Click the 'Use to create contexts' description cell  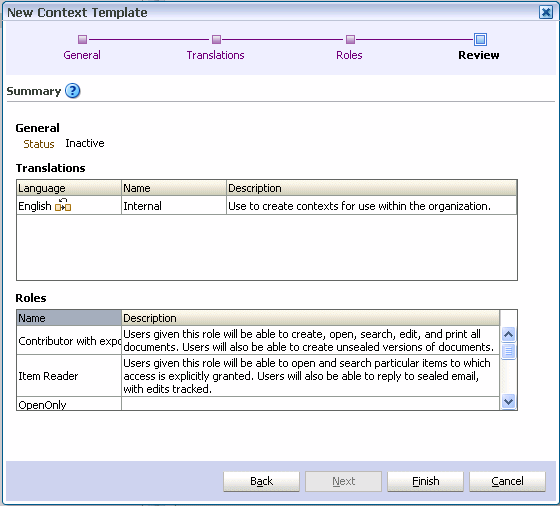[x=371, y=205]
